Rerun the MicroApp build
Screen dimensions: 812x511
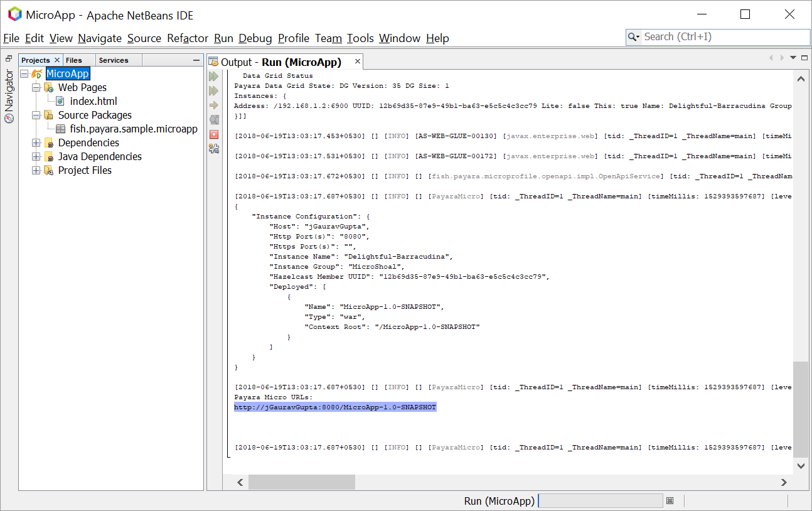pyautogui.click(x=214, y=76)
